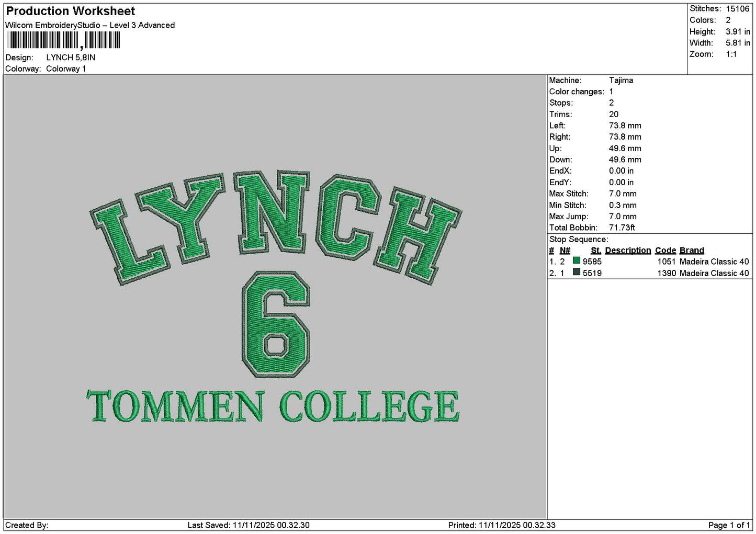
Task: Click the Up value 49.6 mm
Action: [x=625, y=149]
